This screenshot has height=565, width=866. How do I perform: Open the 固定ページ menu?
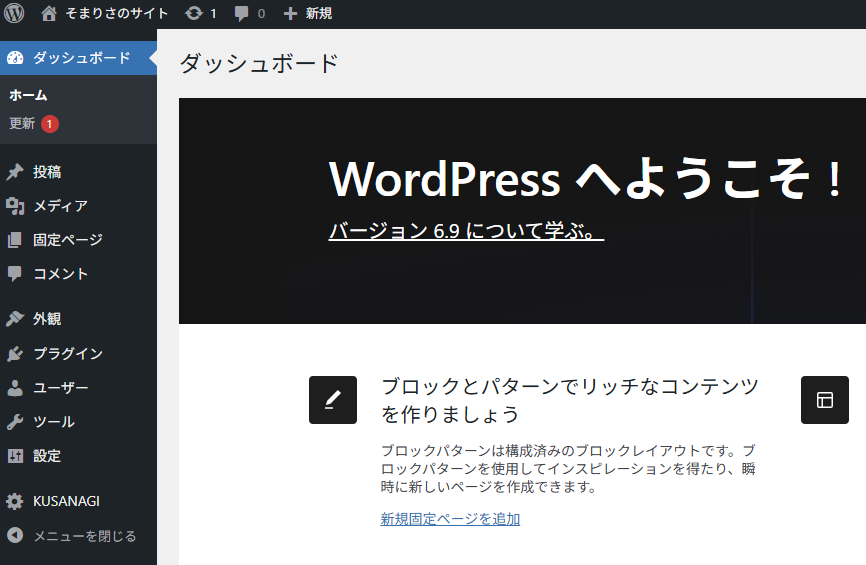(67, 240)
